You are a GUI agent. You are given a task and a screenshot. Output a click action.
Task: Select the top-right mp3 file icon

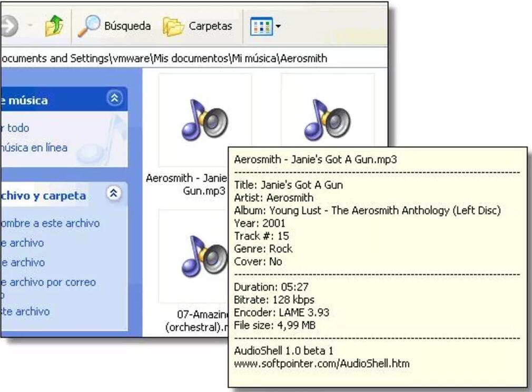click(327, 120)
